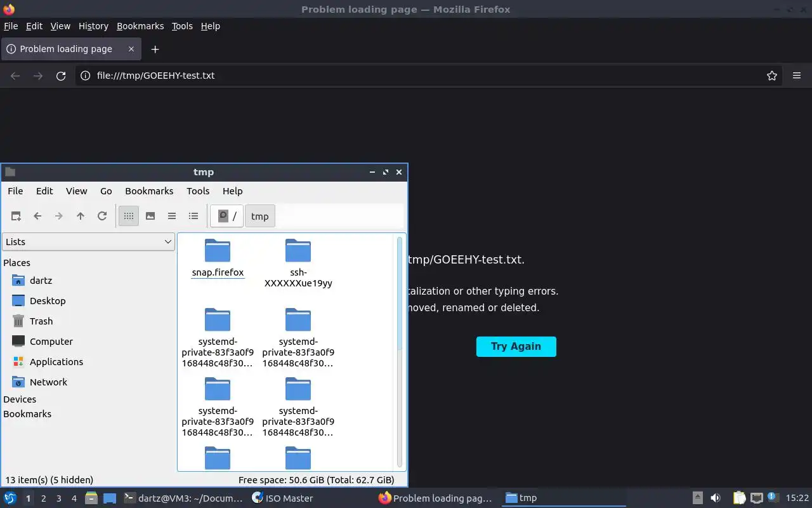Screen dimensions: 812x508
Task: Open Firefox Bookmarks menu
Action: (140, 26)
